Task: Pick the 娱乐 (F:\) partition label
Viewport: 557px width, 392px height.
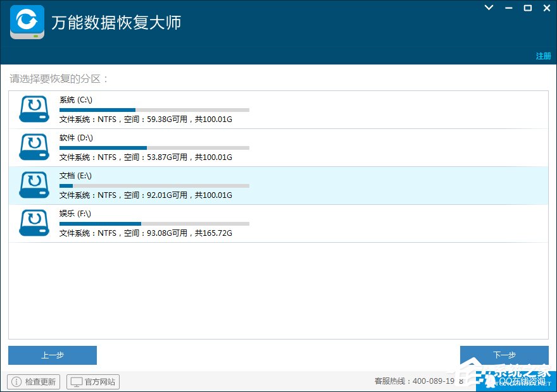Action: [x=75, y=214]
